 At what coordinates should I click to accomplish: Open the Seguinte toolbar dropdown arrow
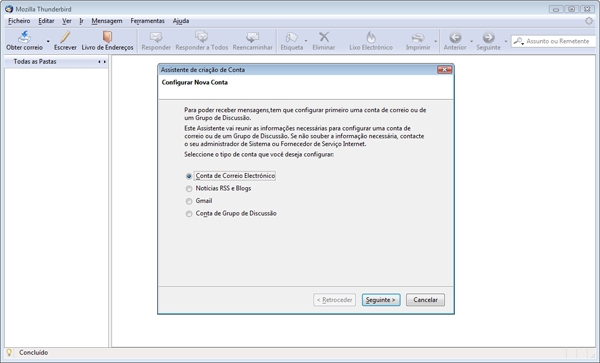[x=505, y=41]
